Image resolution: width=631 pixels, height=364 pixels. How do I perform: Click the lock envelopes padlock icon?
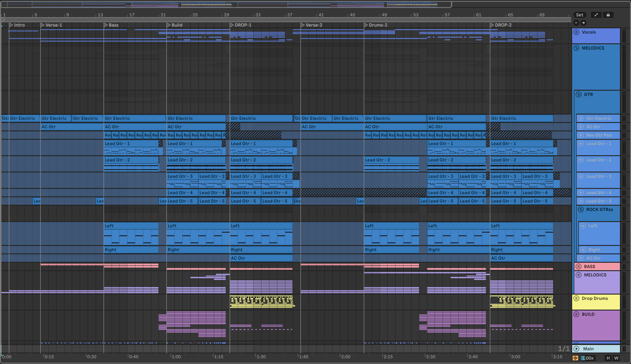pos(608,15)
